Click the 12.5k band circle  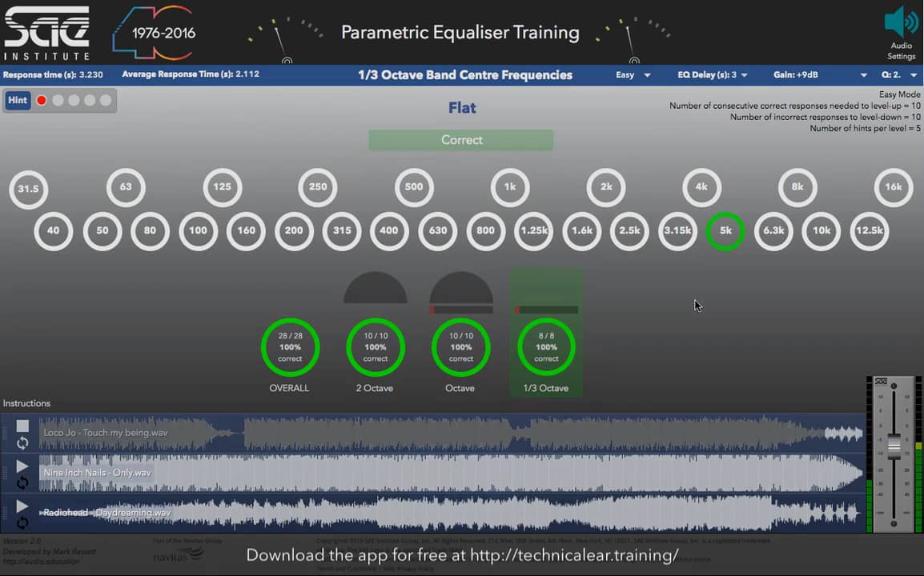[x=870, y=231]
